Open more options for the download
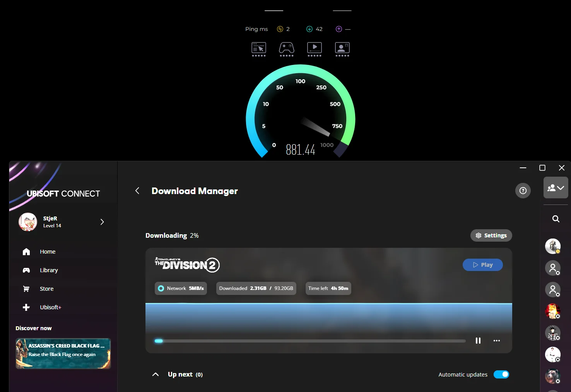 [x=497, y=341]
